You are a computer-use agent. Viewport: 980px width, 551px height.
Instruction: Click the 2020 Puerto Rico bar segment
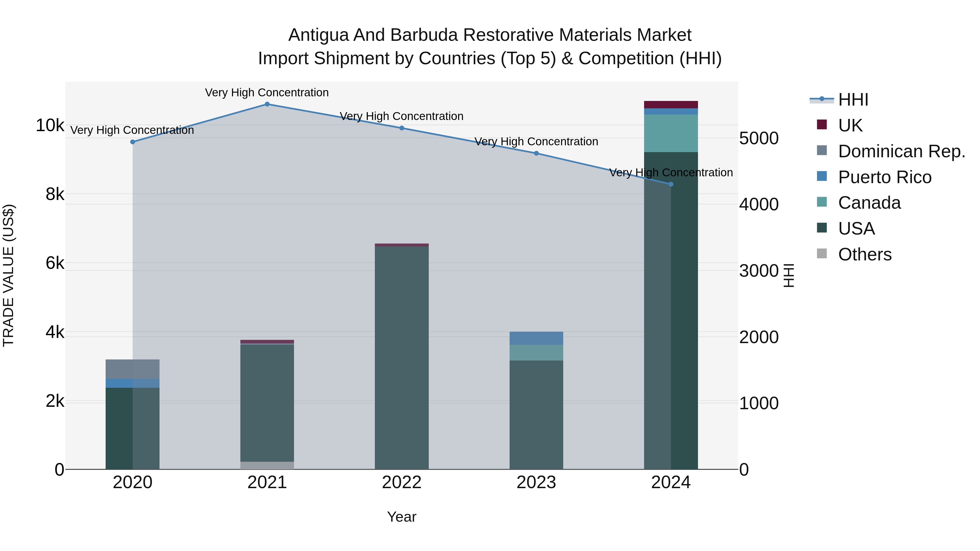tap(133, 383)
